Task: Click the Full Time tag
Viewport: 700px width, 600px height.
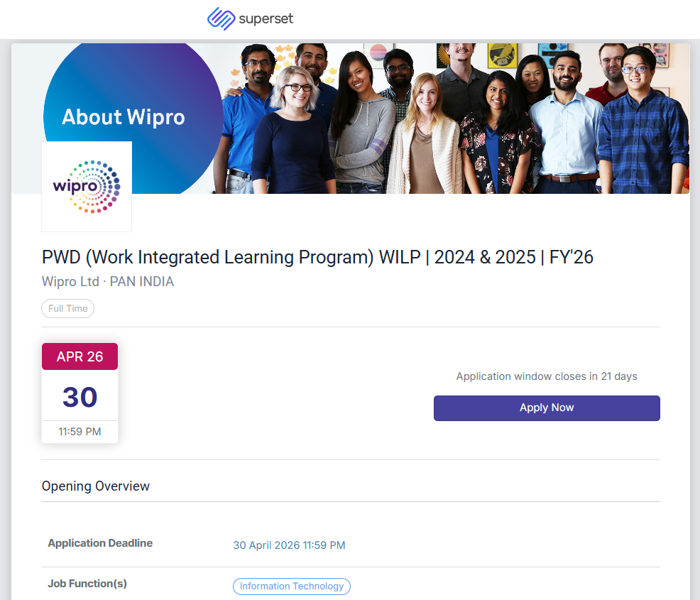Action: coord(68,309)
